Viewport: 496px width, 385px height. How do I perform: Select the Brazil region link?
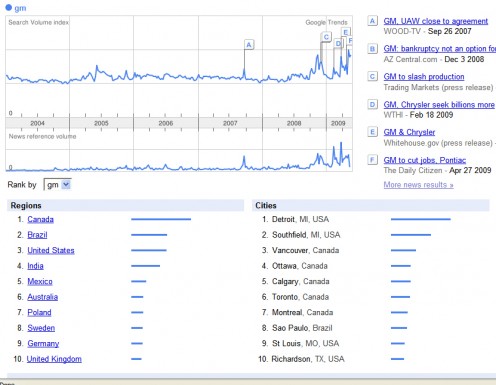(37, 235)
